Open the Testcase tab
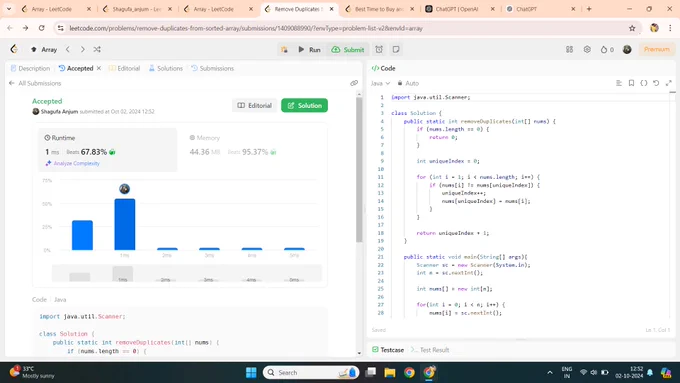 388,350
